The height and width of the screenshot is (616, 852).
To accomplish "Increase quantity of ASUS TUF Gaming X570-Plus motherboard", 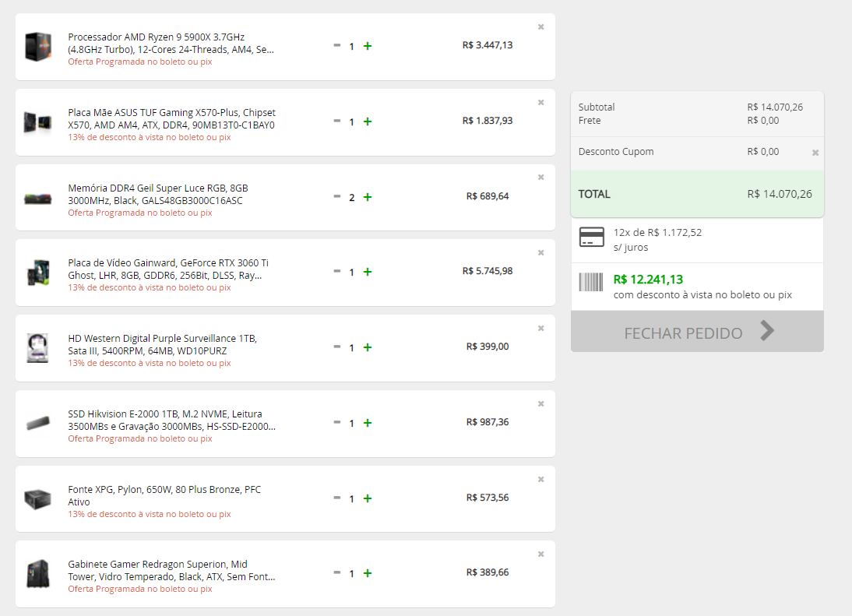I will click(x=368, y=121).
